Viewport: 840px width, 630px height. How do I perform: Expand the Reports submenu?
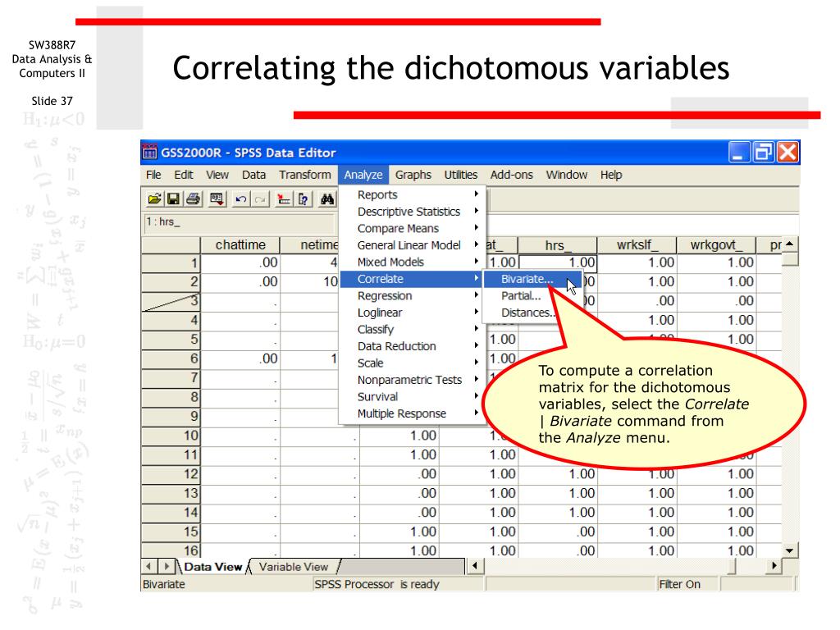point(413,194)
